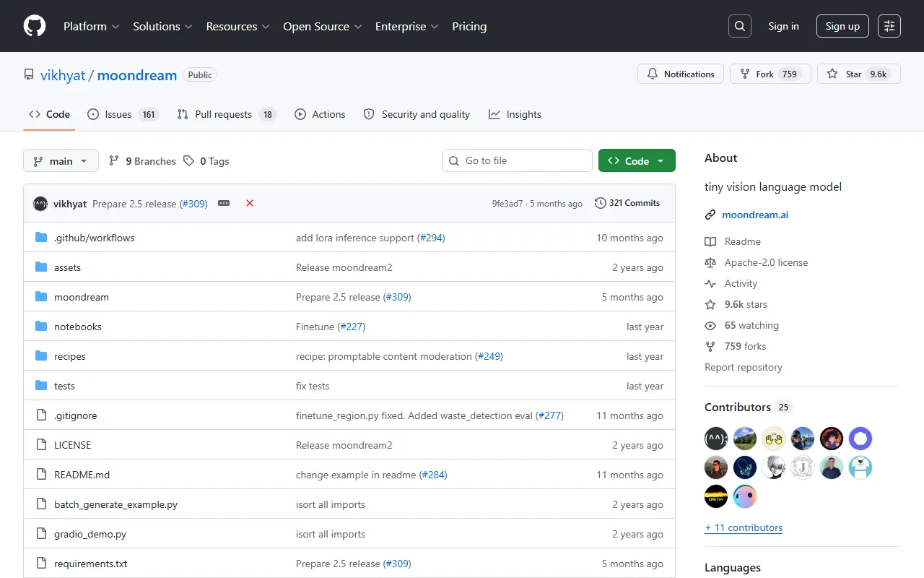Expand the green Code dropdown
The image size is (924, 578).
point(637,161)
